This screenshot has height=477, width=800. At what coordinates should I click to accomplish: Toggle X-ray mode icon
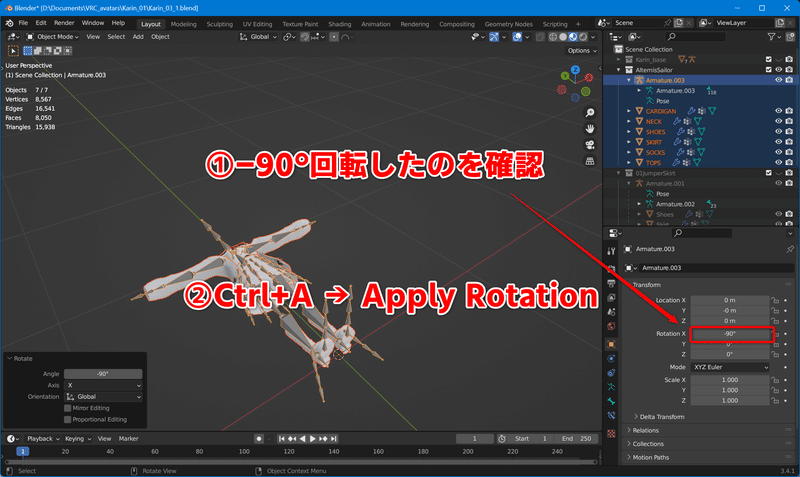click(x=540, y=37)
